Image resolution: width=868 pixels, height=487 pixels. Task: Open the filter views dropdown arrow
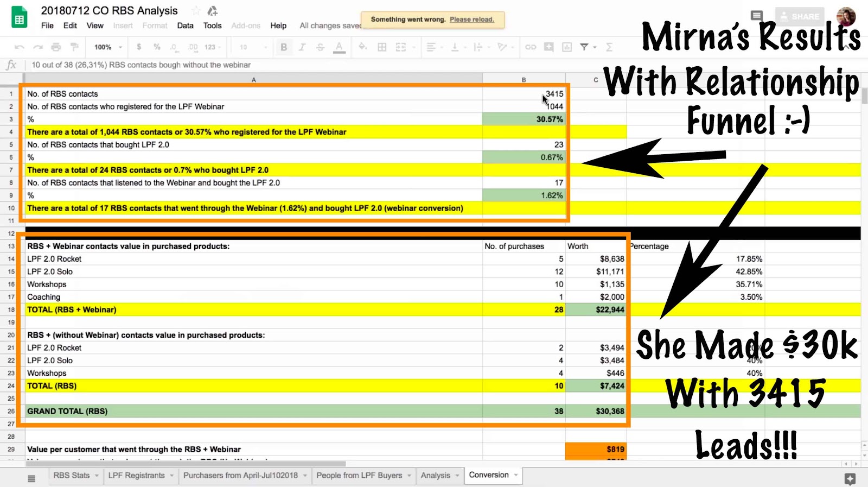pyautogui.click(x=595, y=47)
